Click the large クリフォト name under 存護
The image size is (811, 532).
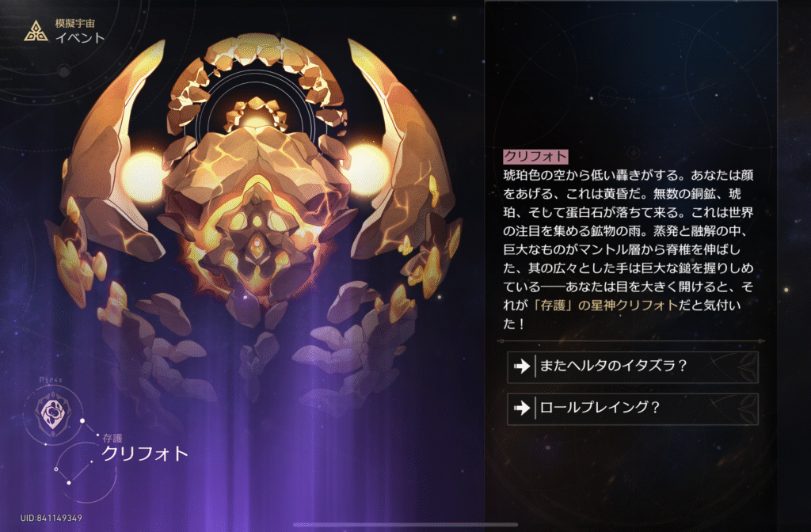(145, 454)
